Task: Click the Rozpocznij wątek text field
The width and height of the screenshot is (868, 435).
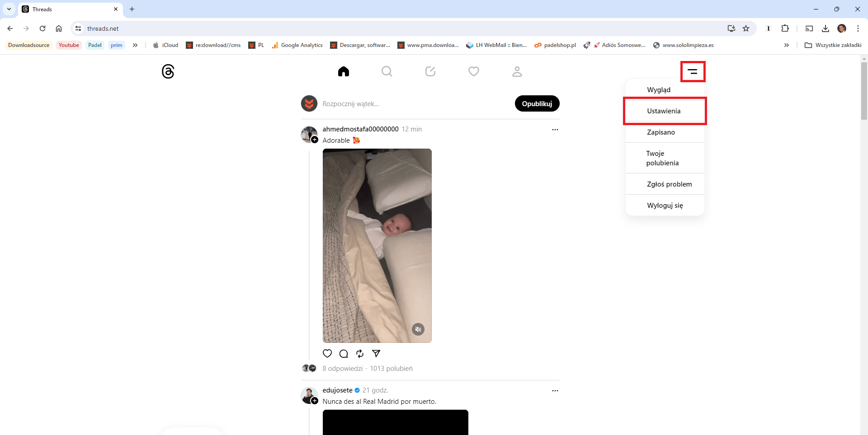Action: coord(416,104)
